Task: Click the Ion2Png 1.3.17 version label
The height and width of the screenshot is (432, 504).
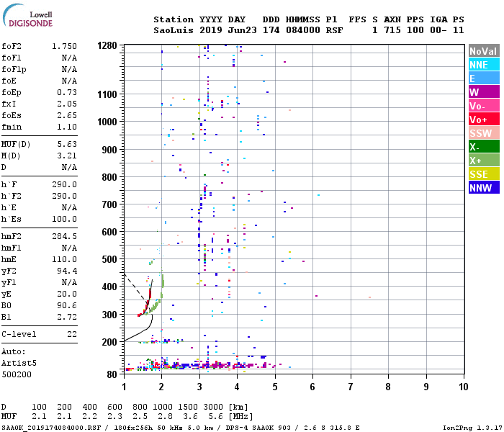Action: [472, 428]
